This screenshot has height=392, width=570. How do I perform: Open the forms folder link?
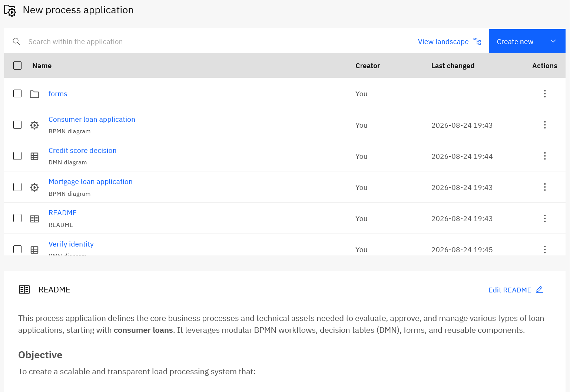coord(58,94)
